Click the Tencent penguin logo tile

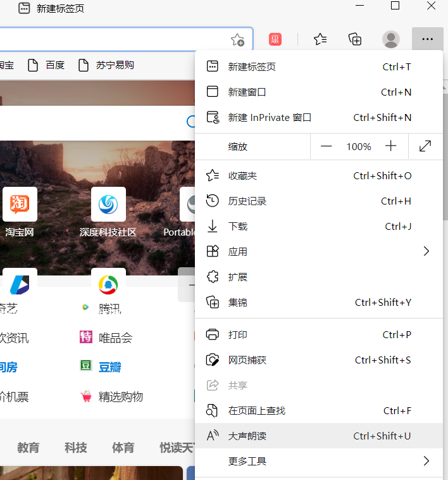[108, 285]
